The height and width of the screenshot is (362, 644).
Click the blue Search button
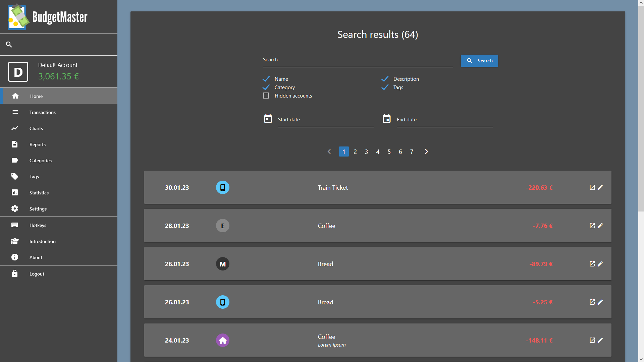(479, 61)
